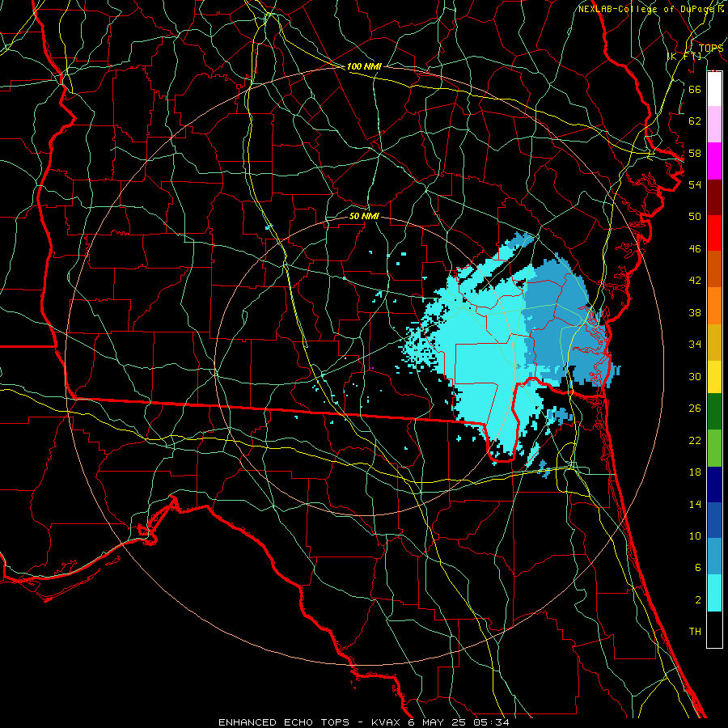Click the '66' legend scale value
The height and width of the screenshot is (728, 728).
click(695, 89)
